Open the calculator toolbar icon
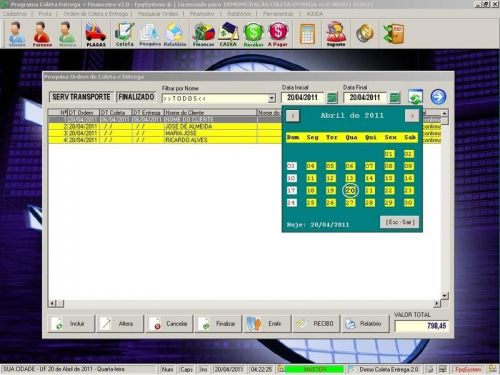Screen dimensions: 500x375 point(307,34)
